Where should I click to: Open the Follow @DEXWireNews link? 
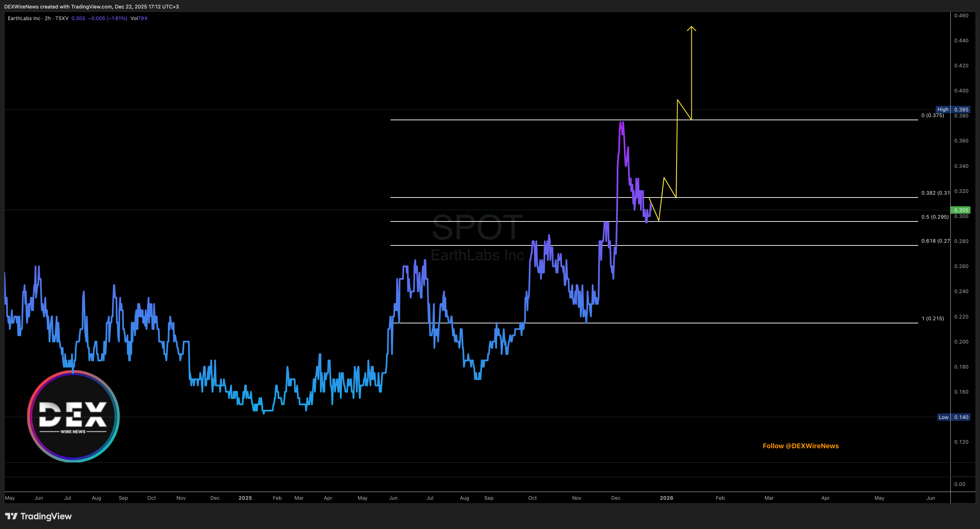point(800,446)
